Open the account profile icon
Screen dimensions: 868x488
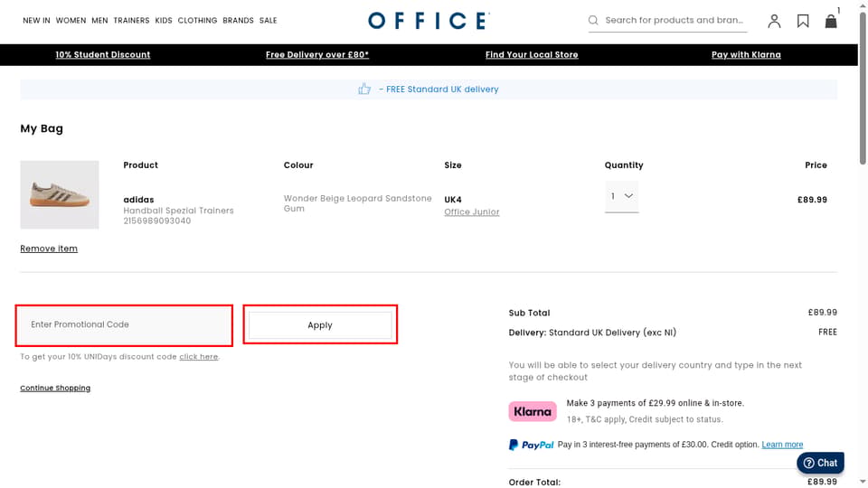coord(774,21)
